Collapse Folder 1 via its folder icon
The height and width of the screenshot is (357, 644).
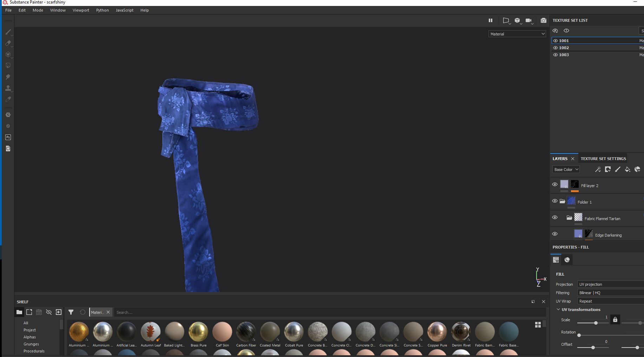562,201
